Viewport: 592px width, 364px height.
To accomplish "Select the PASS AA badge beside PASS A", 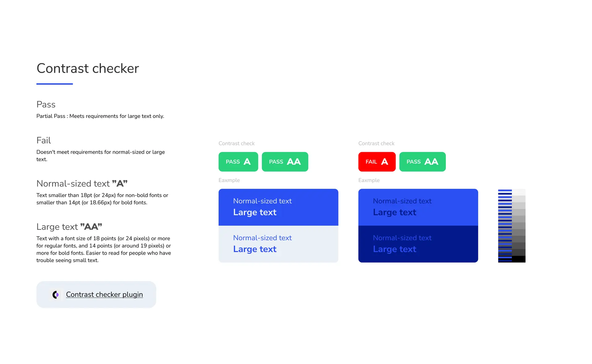I will (285, 162).
